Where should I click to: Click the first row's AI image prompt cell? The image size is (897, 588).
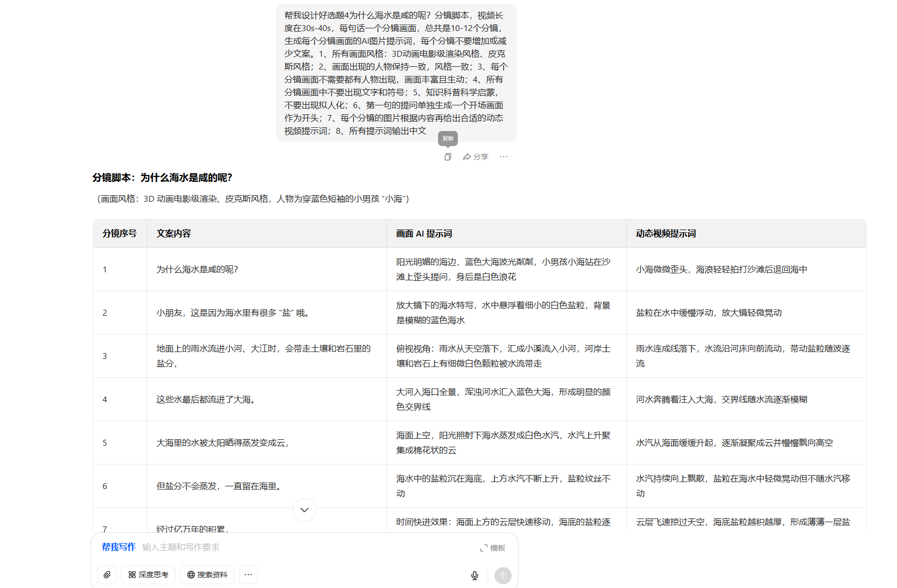click(x=505, y=269)
